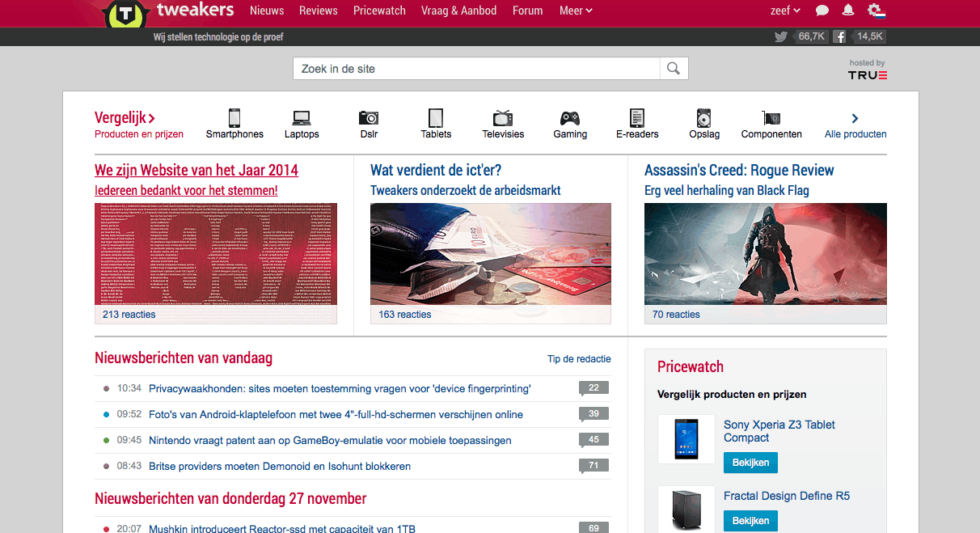The width and height of the screenshot is (980, 533).
Task: Select the Tablets category icon
Action: [x=436, y=117]
